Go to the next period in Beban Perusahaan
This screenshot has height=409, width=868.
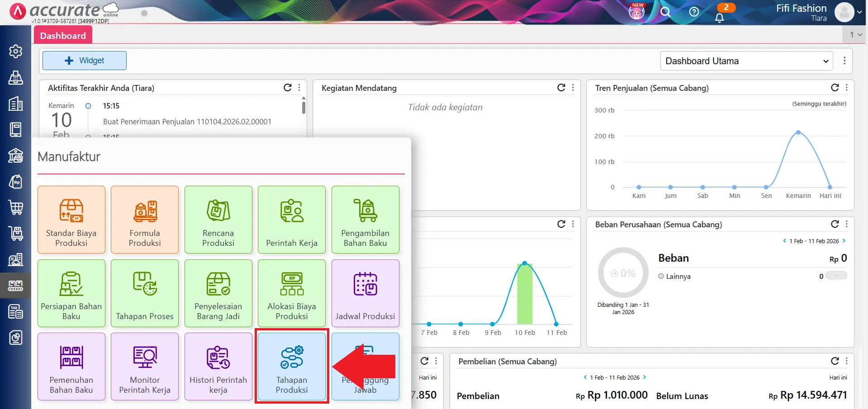point(844,241)
